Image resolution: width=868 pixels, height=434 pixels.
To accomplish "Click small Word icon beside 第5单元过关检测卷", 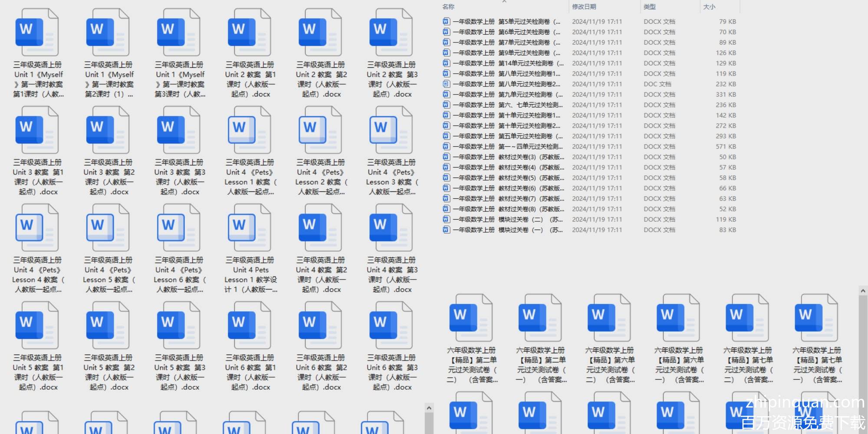I will pyautogui.click(x=446, y=21).
